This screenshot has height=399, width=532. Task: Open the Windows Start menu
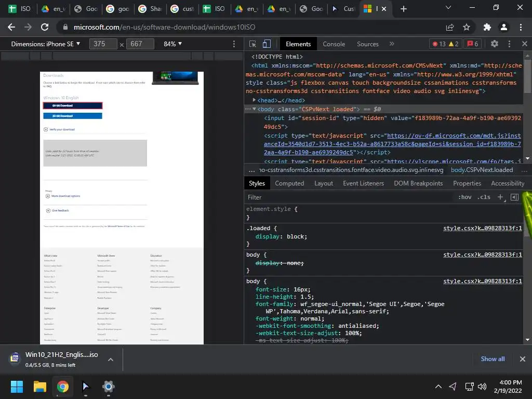pyautogui.click(x=17, y=387)
